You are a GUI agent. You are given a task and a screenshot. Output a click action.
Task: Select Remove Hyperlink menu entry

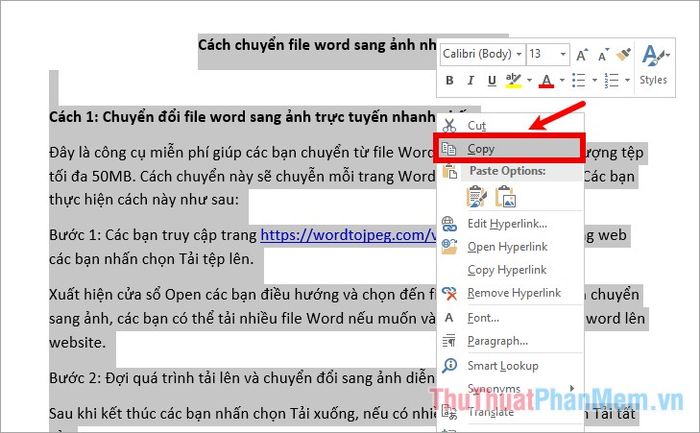tap(510, 293)
